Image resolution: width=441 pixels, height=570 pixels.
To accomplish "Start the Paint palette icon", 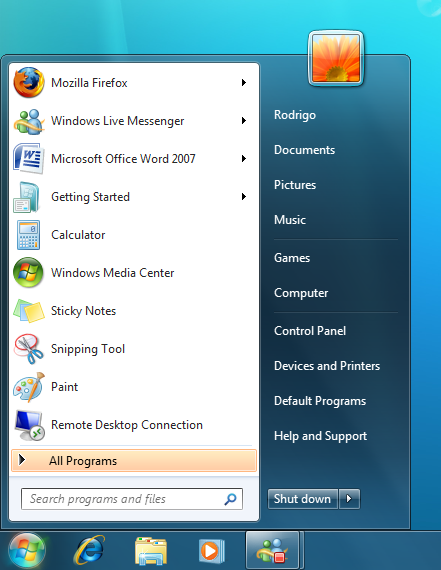I will coord(28,387).
